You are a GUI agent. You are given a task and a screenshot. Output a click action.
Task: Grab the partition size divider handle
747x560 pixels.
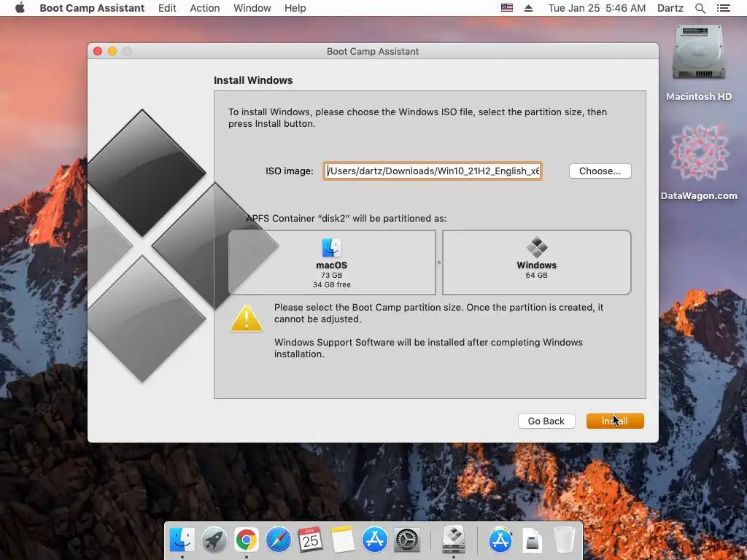[438, 262]
